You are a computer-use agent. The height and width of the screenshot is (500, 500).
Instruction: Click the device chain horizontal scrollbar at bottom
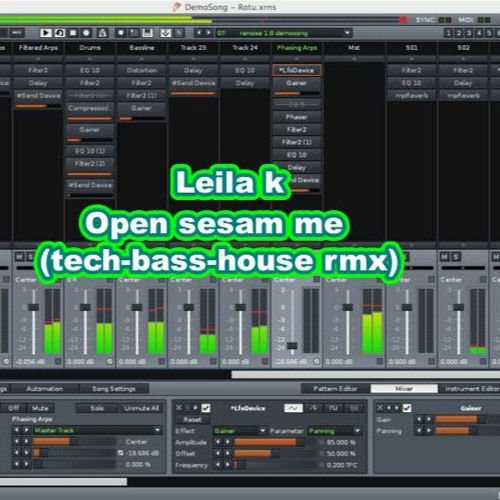pyautogui.click(x=63, y=482)
